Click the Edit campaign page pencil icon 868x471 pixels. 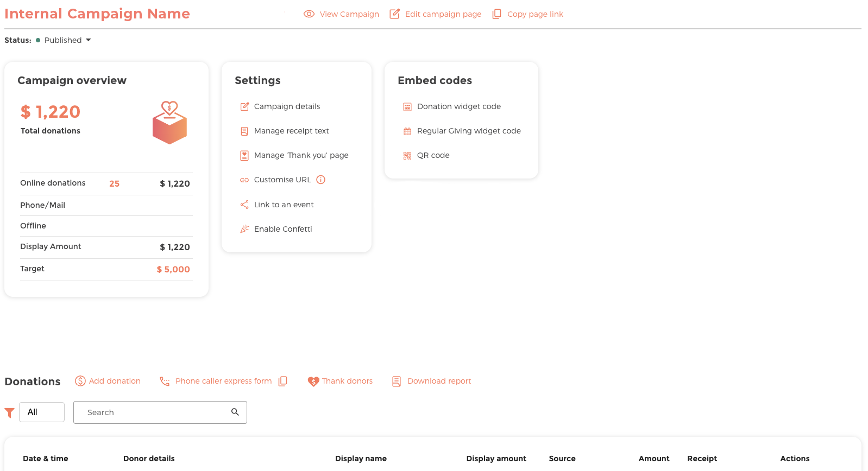point(395,14)
